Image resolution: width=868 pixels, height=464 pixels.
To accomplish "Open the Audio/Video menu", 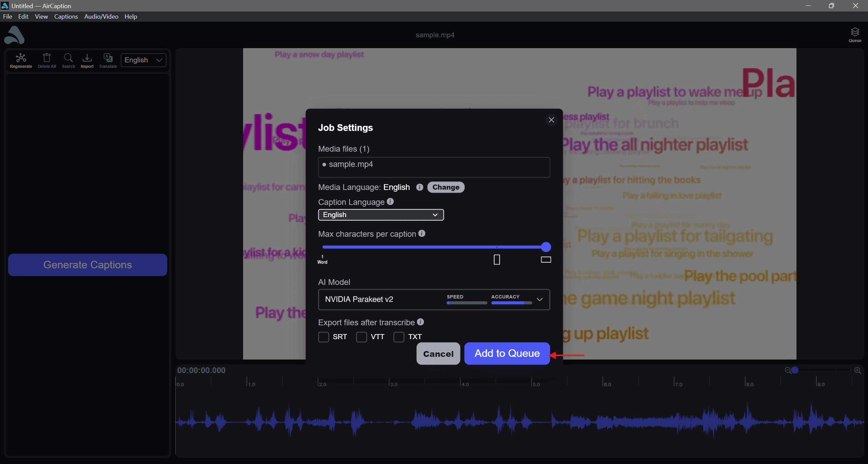I will click(101, 16).
